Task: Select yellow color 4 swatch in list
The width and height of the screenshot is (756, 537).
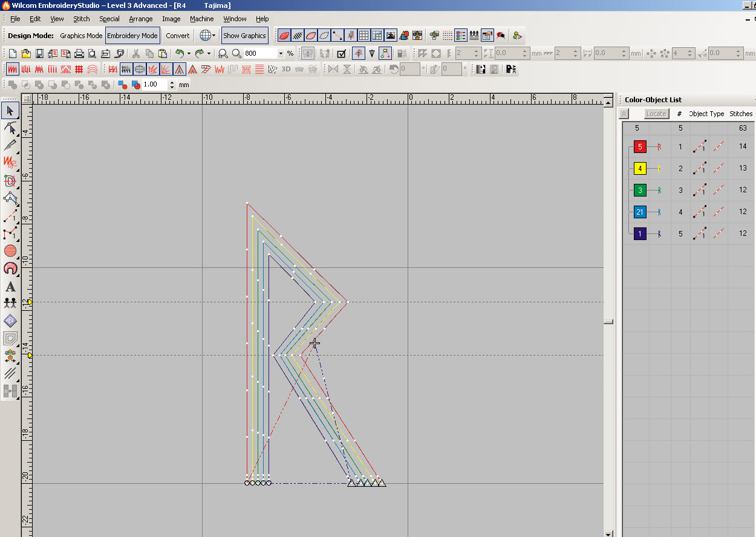Action: click(x=640, y=169)
